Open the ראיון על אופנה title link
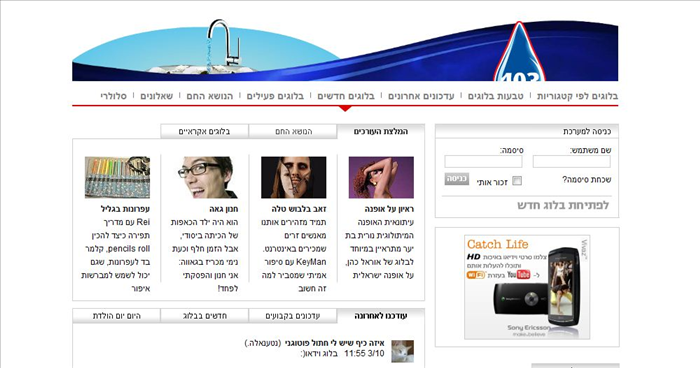 pyautogui.click(x=389, y=209)
